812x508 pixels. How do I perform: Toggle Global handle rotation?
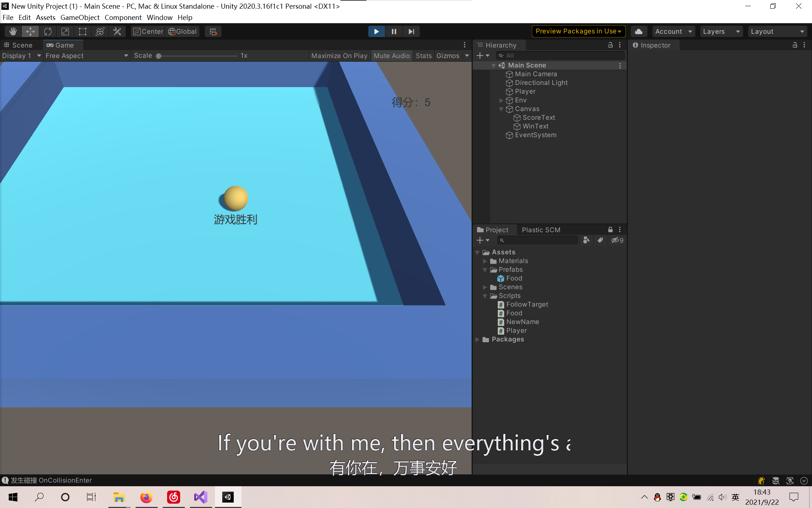tap(182, 32)
